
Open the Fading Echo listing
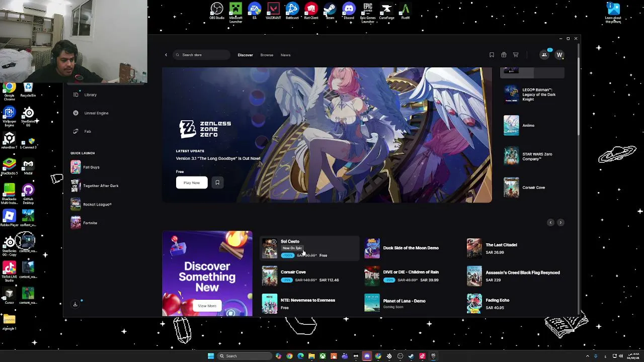pos(514,304)
